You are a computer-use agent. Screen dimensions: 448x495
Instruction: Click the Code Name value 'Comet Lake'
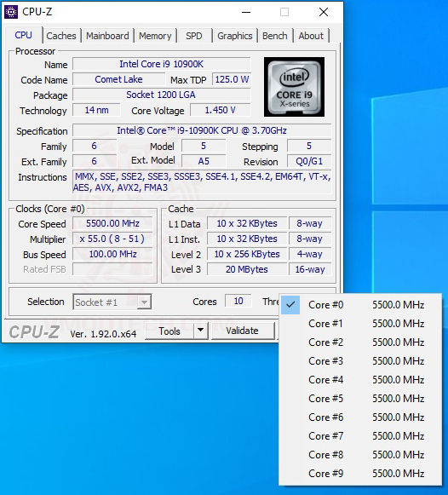click(x=118, y=79)
